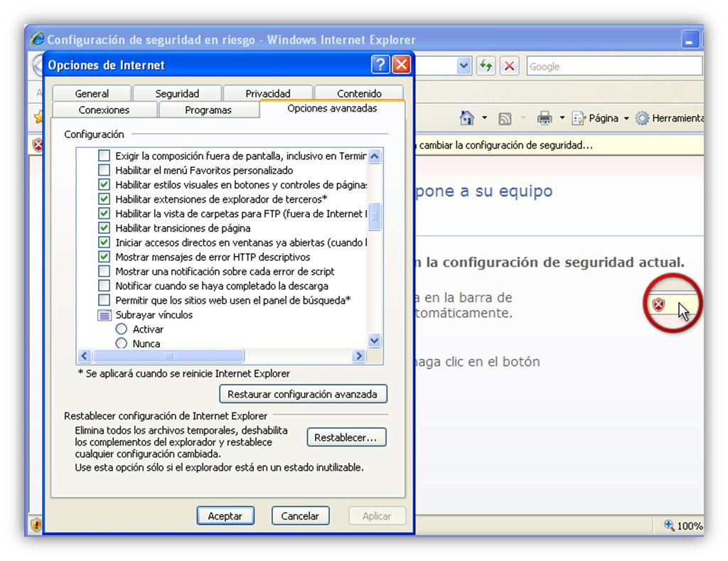Switch to the General tab

pos(92,93)
